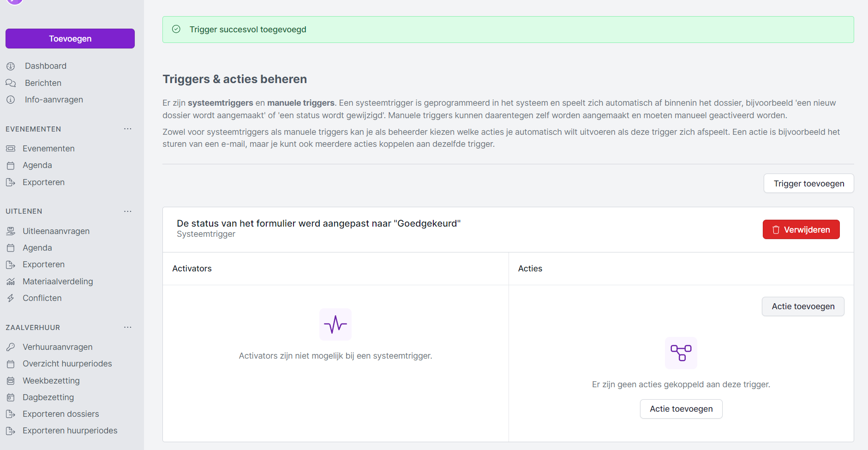Click the Verhuuraanvragen key icon

point(11,347)
